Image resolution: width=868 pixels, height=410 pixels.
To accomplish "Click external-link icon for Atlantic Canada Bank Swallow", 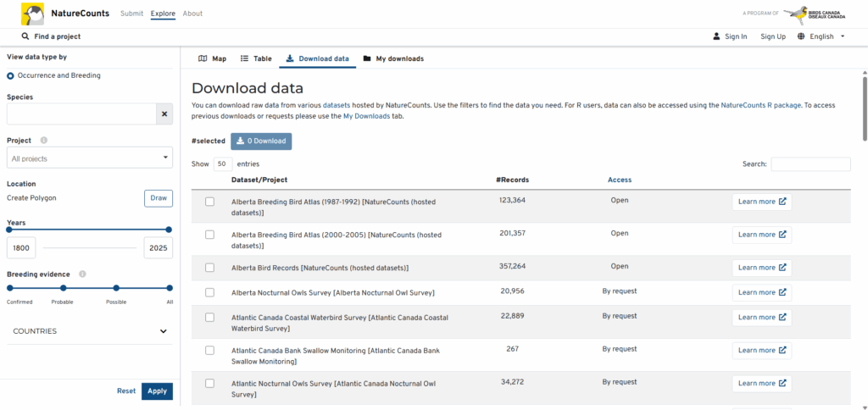I will (x=782, y=350).
